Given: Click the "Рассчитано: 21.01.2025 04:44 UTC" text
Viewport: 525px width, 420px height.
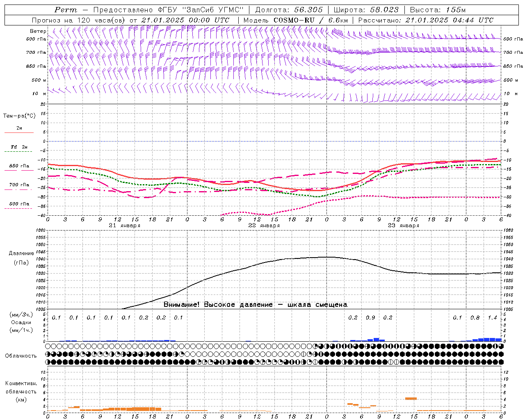Looking at the screenshot, I should [426, 20].
